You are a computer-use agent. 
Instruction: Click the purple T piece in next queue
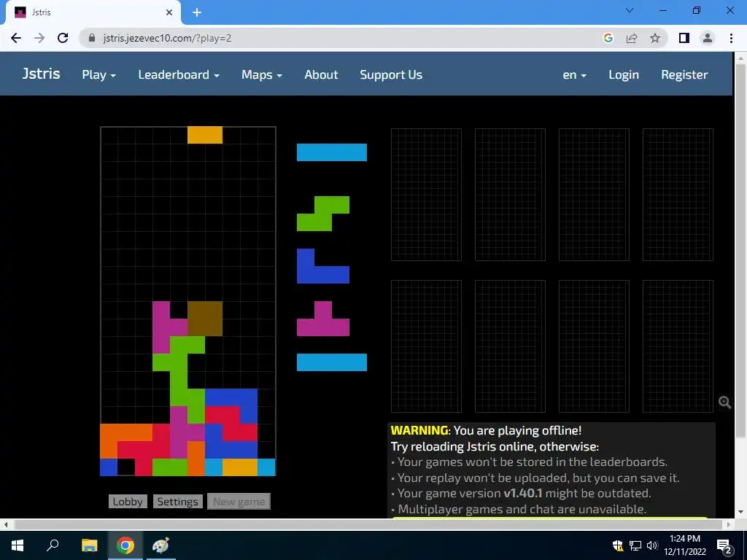click(323, 319)
